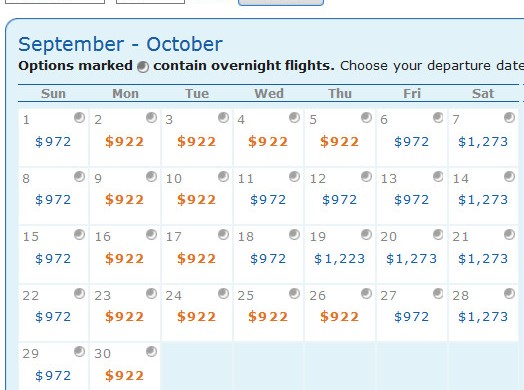Pick the $972 fare on the 15th
This screenshot has height=390, width=524.
pos(53,259)
